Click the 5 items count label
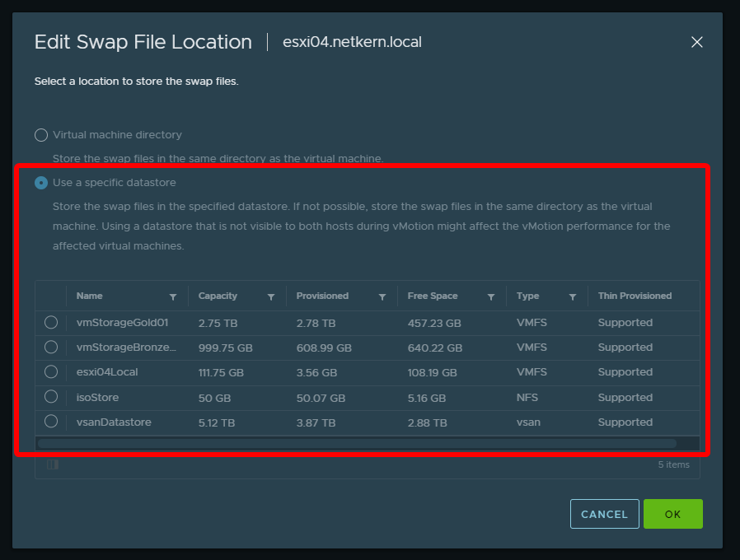Viewport: 740px width, 560px height. 674,464
